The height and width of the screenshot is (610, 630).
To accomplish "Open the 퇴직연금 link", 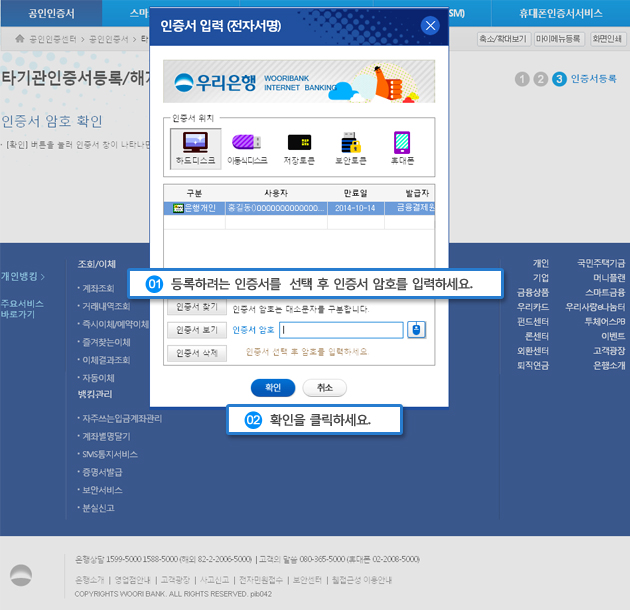I will point(532,365).
